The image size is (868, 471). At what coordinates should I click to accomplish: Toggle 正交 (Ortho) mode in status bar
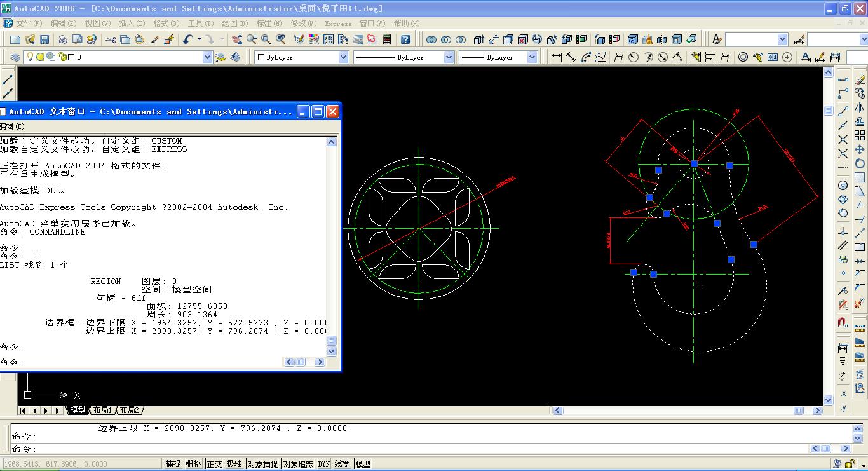coord(214,464)
